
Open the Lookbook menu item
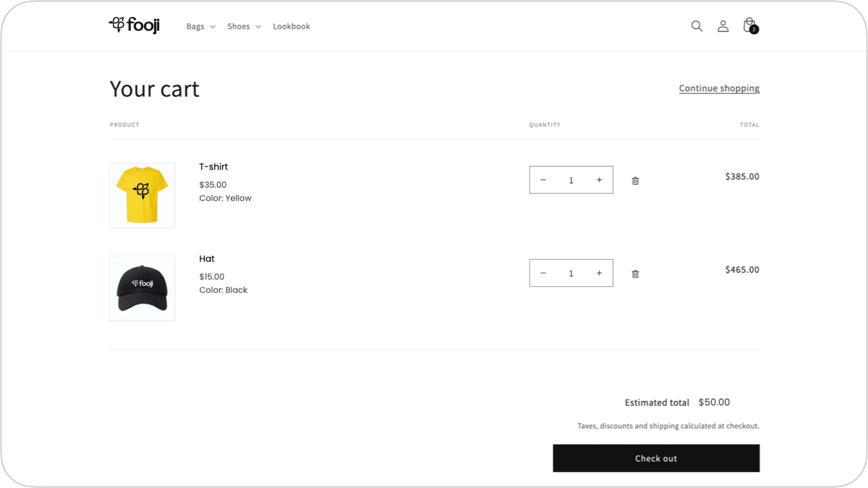tap(292, 26)
